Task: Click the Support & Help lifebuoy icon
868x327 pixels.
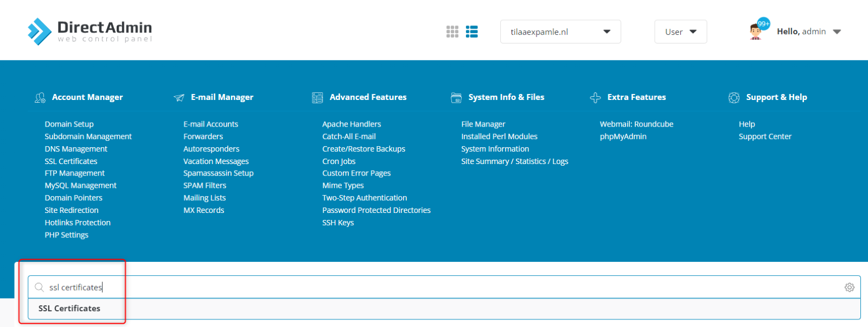Action: [734, 98]
